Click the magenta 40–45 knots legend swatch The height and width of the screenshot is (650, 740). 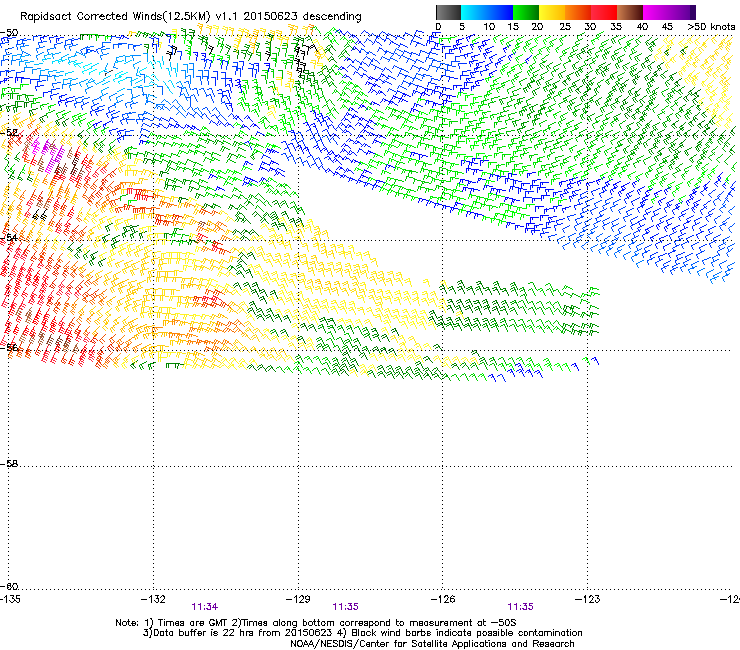(656, 12)
